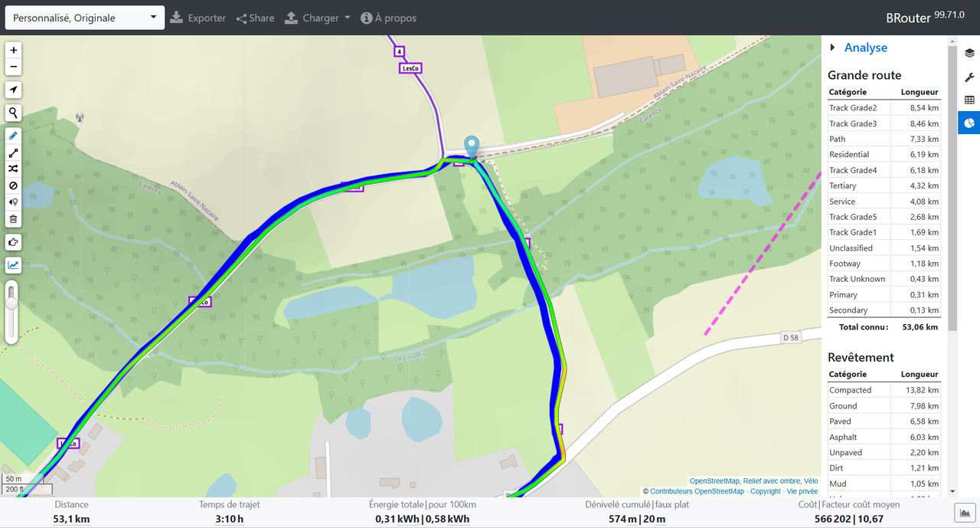Viewport: 980px width, 528px height.
Task: Zoom out with the minus button
Action: pyautogui.click(x=13, y=67)
